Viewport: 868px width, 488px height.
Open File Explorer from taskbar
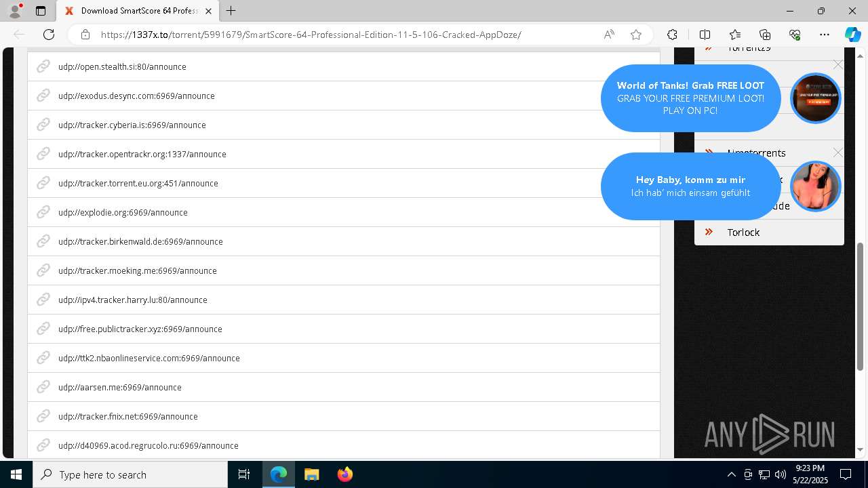coord(311,474)
